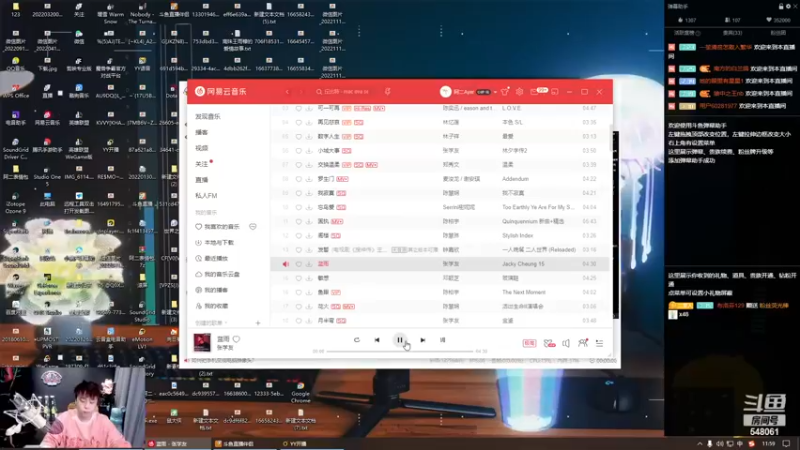
Task: Start heartbeat mode next to 我喜欢的音乐
Action: click(253, 227)
